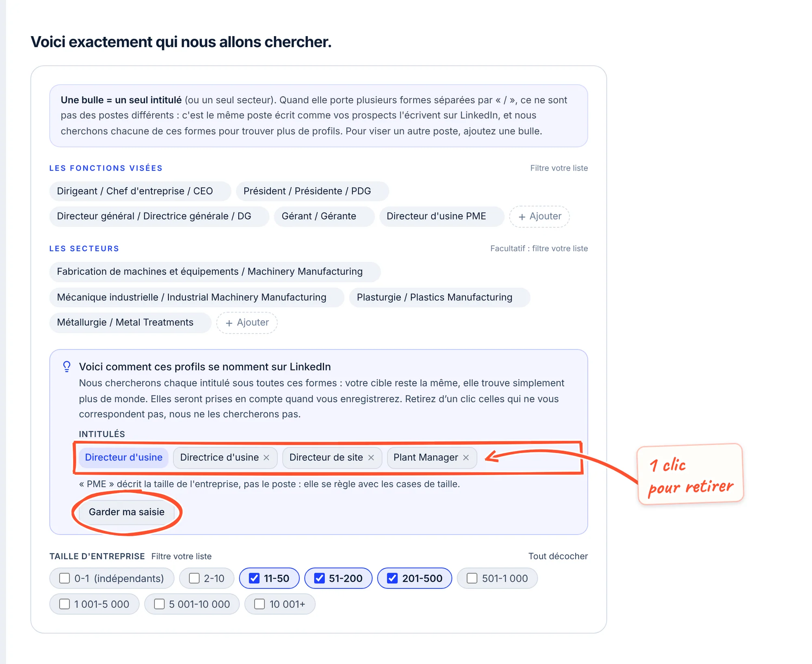The height and width of the screenshot is (664, 812).
Task: Click the Plant Manager chip label
Action: [x=425, y=457]
